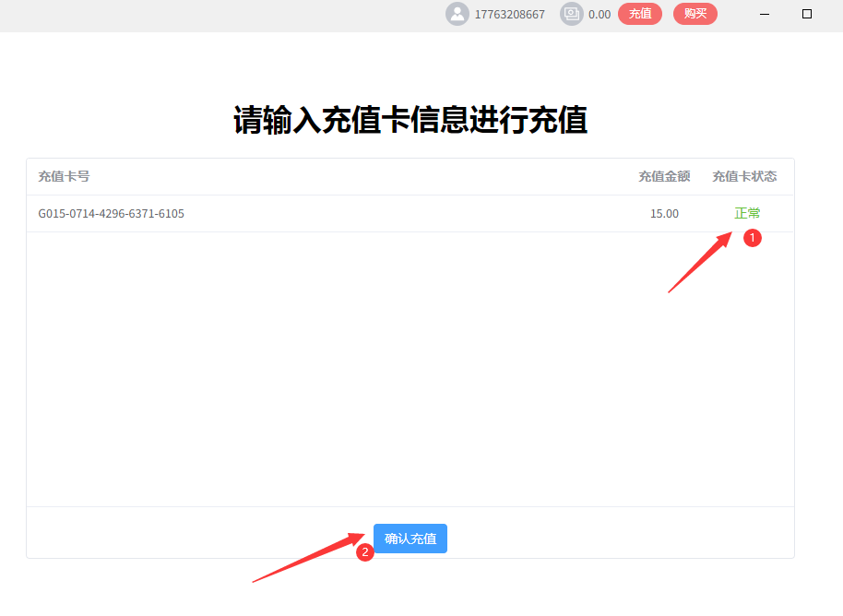Click the red 充值 button in header

click(x=640, y=14)
